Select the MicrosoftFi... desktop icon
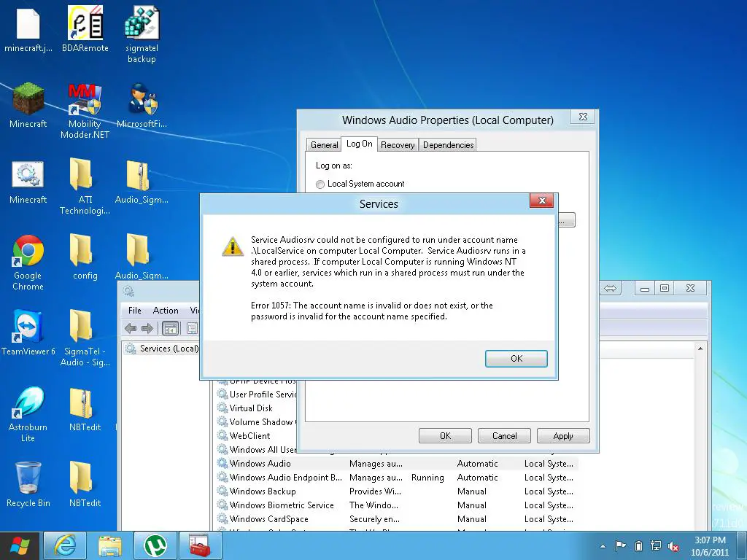Viewport: 747px width, 560px height. 142,105
